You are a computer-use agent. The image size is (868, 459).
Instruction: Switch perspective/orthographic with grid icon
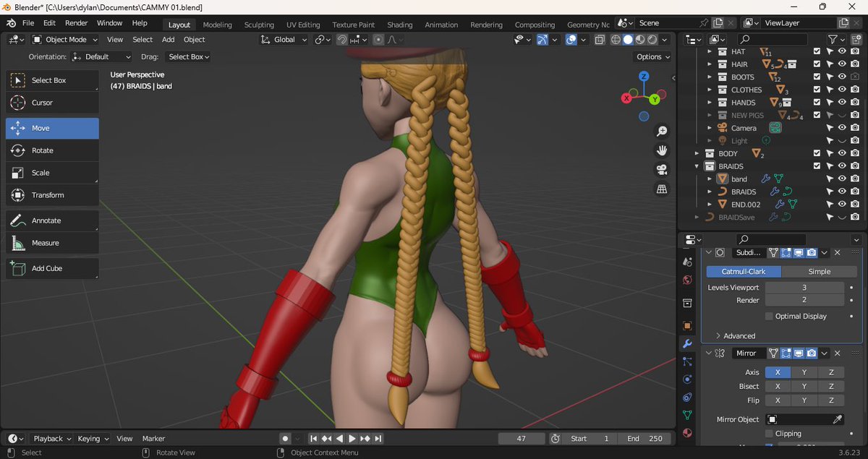tap(661, 189)
